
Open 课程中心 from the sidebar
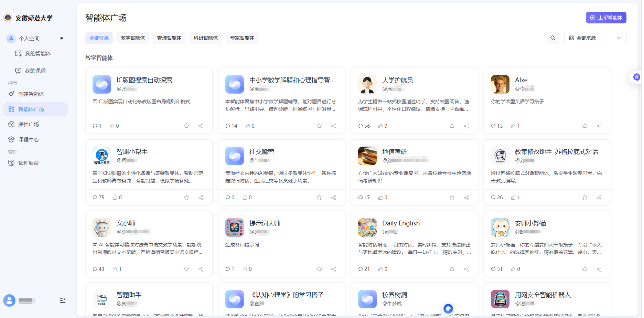[28, 139]
